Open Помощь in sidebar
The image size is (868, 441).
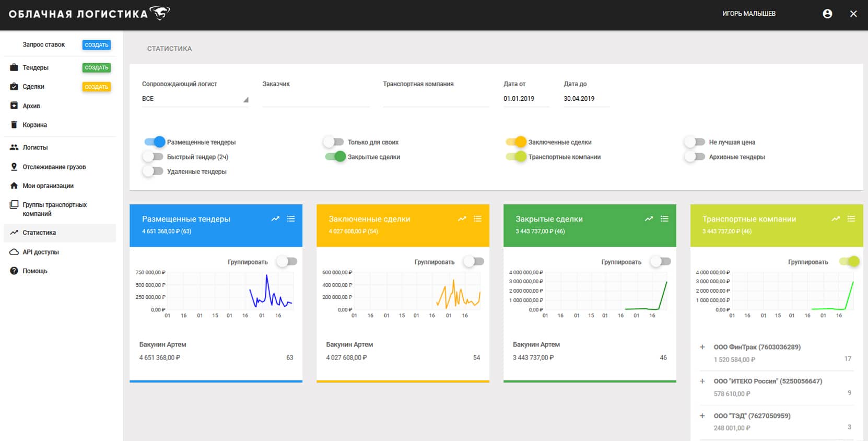(x=35, y=271)
